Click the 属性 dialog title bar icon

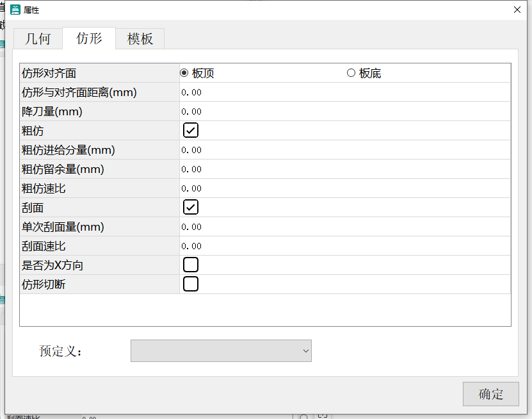tap(14, 10)
